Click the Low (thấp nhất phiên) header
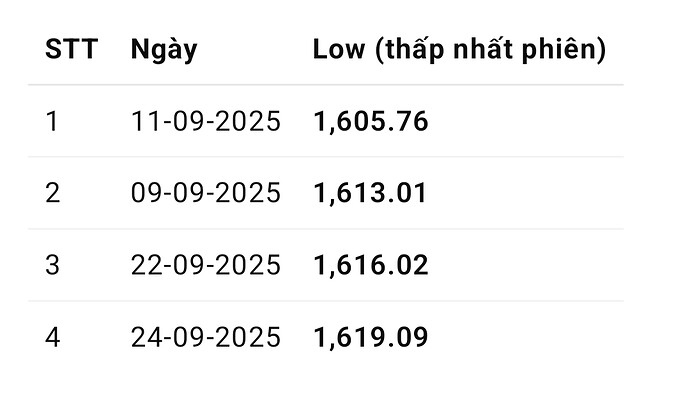 click(x=459, y=50)
